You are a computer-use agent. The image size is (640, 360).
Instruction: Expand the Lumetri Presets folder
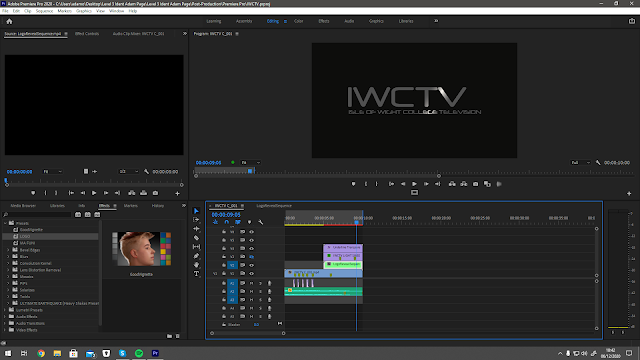tap(5, 310)
